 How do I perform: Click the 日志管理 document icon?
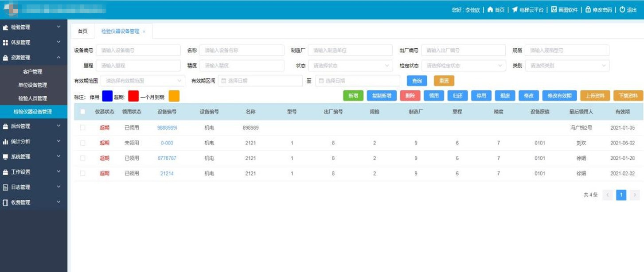point(5,187)
